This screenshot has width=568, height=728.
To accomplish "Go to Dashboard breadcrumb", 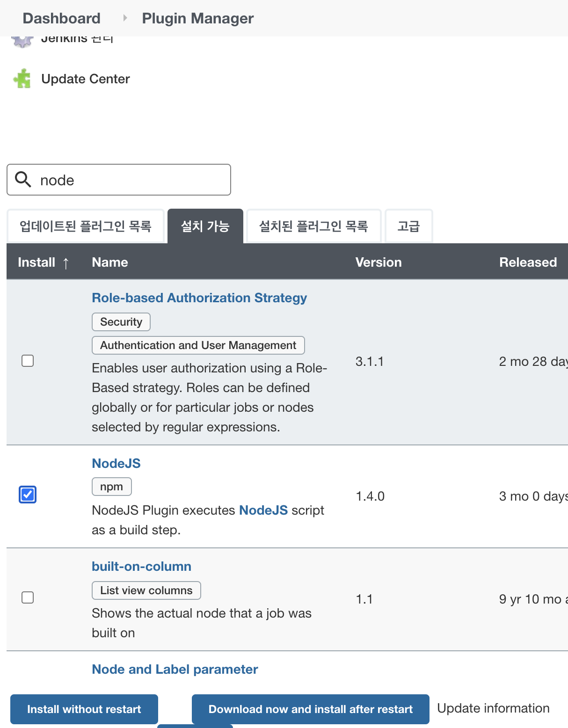I will (61, 18).
